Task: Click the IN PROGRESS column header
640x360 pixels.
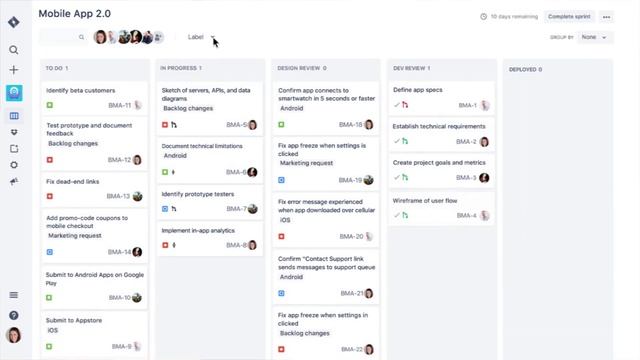Action: [x=181, y=68]
